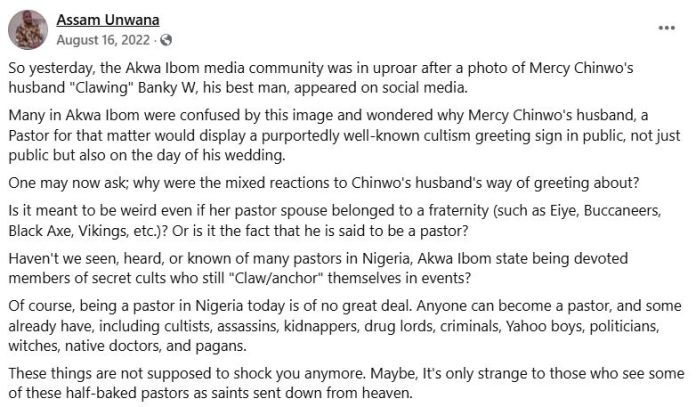Open Assam Unwana's profile picture
The image size is (696, 407).
pos(29,31)
